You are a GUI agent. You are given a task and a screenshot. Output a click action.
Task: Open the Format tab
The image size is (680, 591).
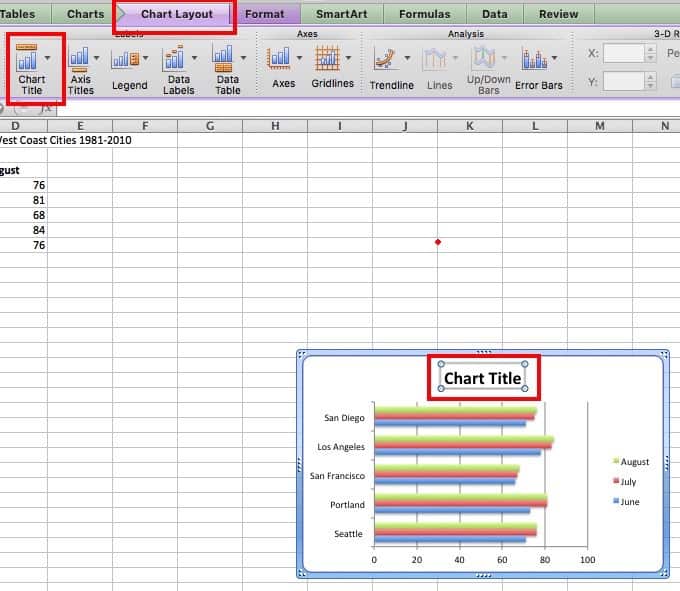pyautogui.click(x=265, y=14)
